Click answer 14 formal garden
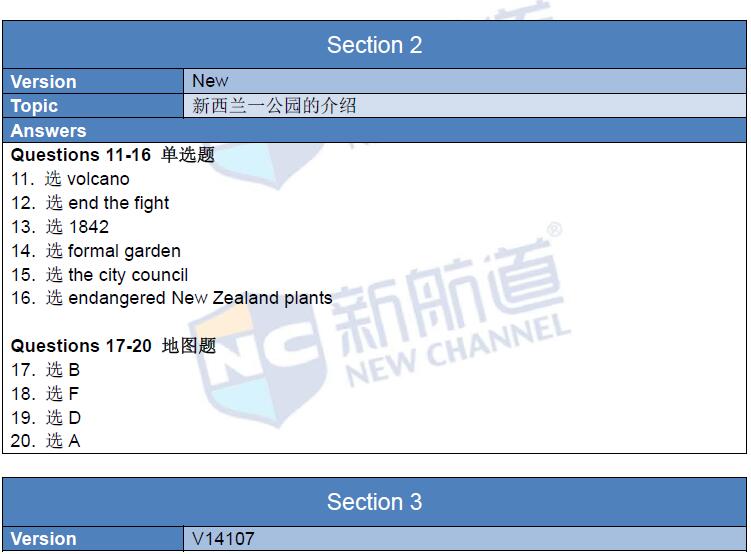The image size is (751, 554). coord(96,251)
